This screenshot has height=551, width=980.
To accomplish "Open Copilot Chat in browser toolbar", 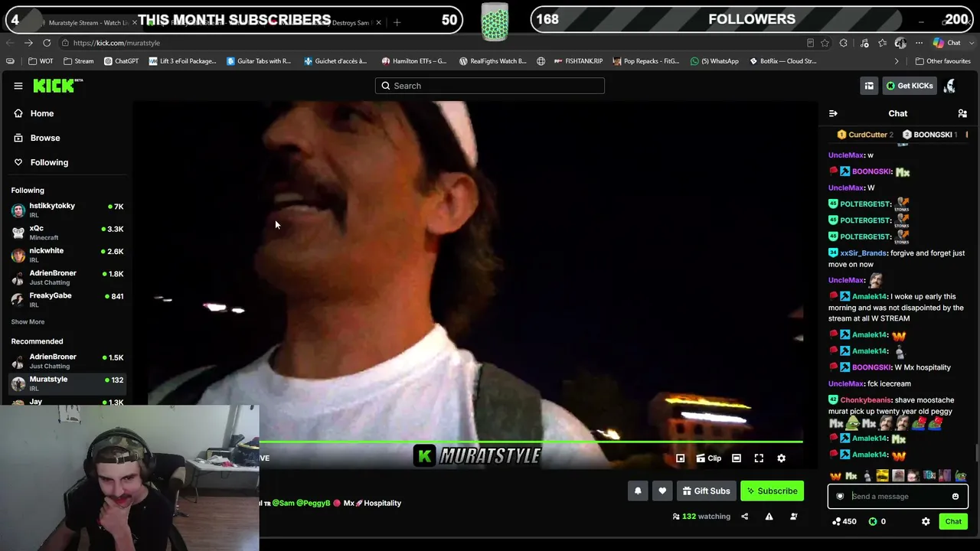I will pyautogui.click(x=948, y=43).
